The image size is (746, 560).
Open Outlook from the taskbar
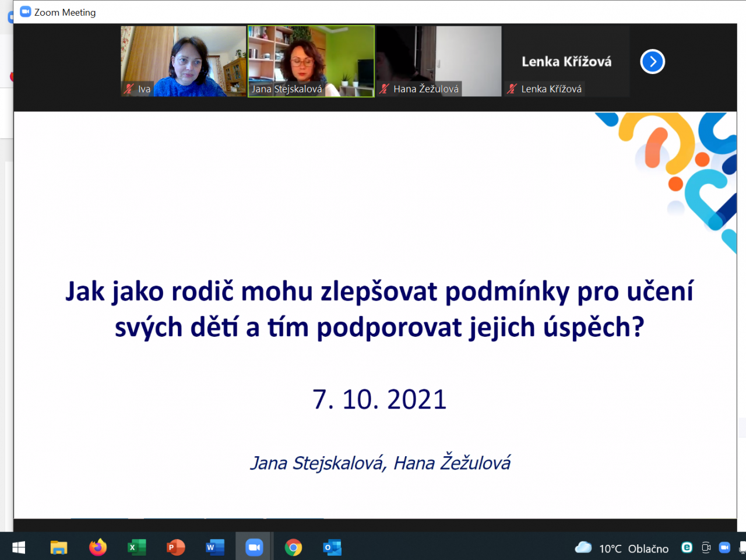(332, 547)
